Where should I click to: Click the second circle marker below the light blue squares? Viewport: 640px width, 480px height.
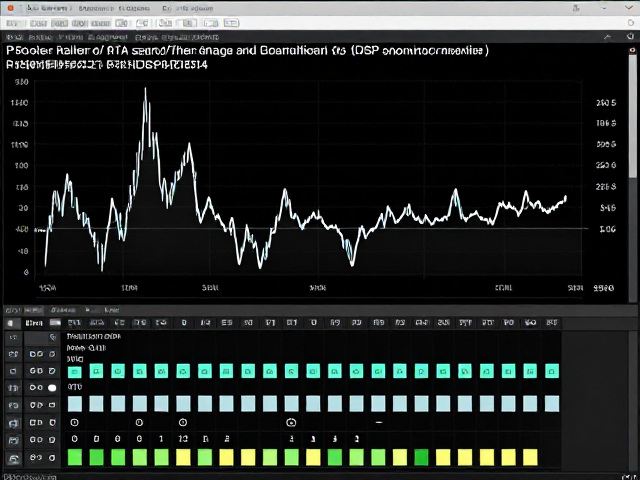coord(139,422)
